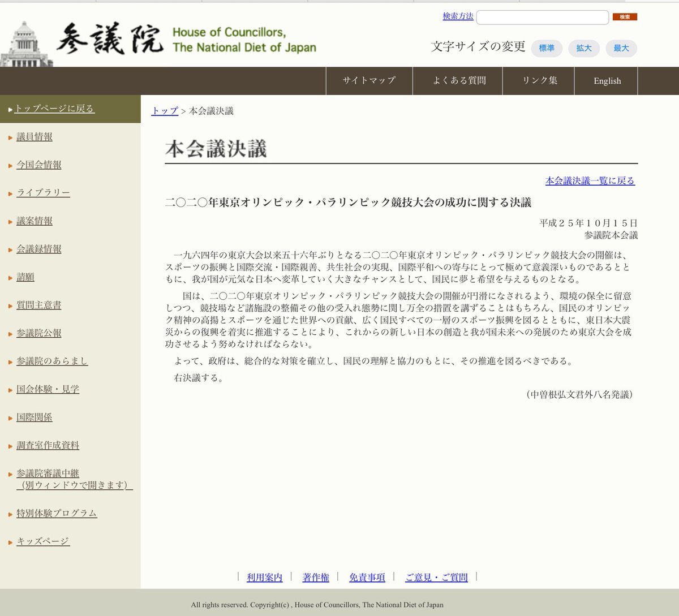Switch to the English site
This screenshot has height=616, width=679.
[x=607, y=81]
